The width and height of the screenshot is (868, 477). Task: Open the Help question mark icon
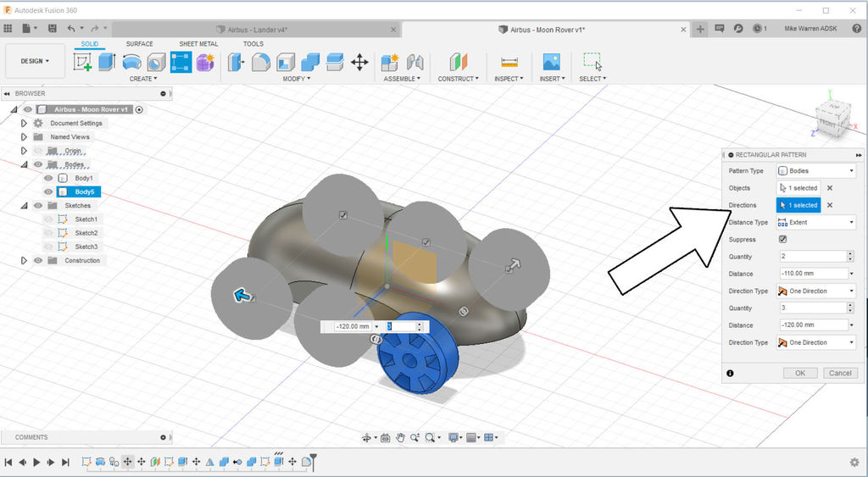coord(856,28)
